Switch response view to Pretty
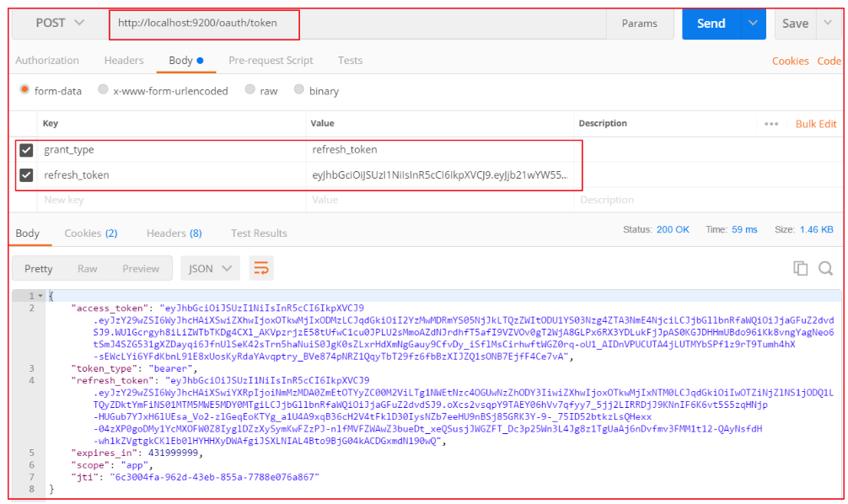The width and height of the screenshot is (848, 504). pos(39,269)
